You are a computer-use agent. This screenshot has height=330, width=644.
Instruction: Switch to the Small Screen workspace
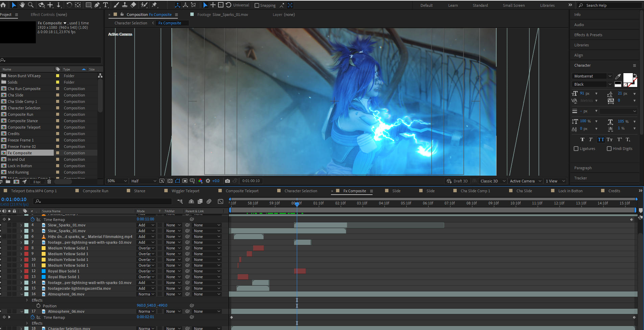point(514,5)
